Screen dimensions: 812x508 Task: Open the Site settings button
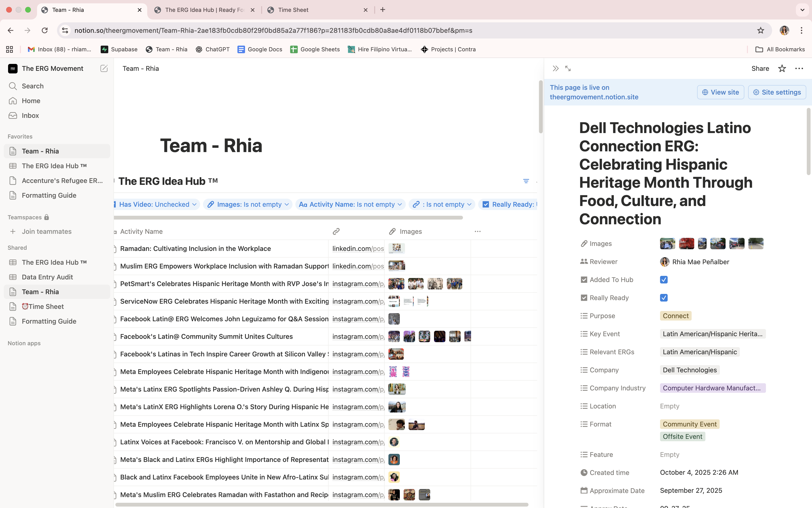click(x=777, y=92)
